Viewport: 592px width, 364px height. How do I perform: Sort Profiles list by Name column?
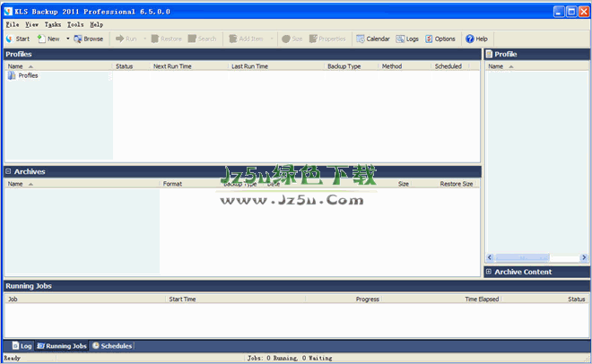click(59, 66)
